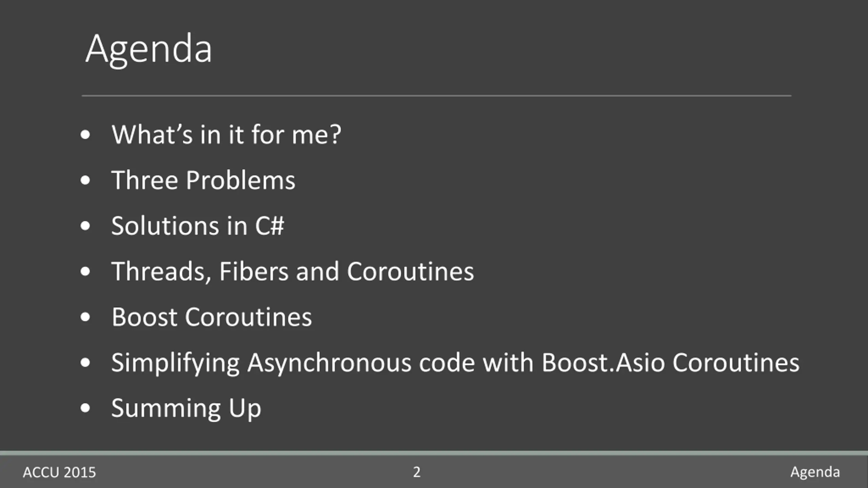The height and width of the screenshot is (488, 868).
Task: Click the bullet before "Summing Up"
Action: point(85,408)
